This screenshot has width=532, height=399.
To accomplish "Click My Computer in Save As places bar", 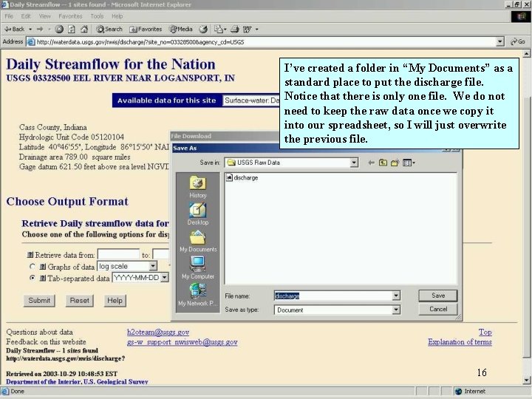I will pos(198,268).
